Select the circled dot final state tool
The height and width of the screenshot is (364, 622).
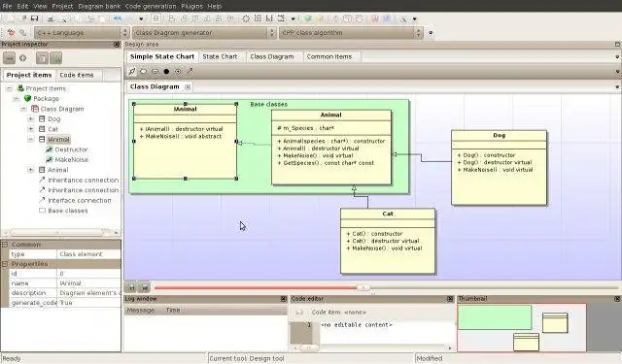click(178, 71)
